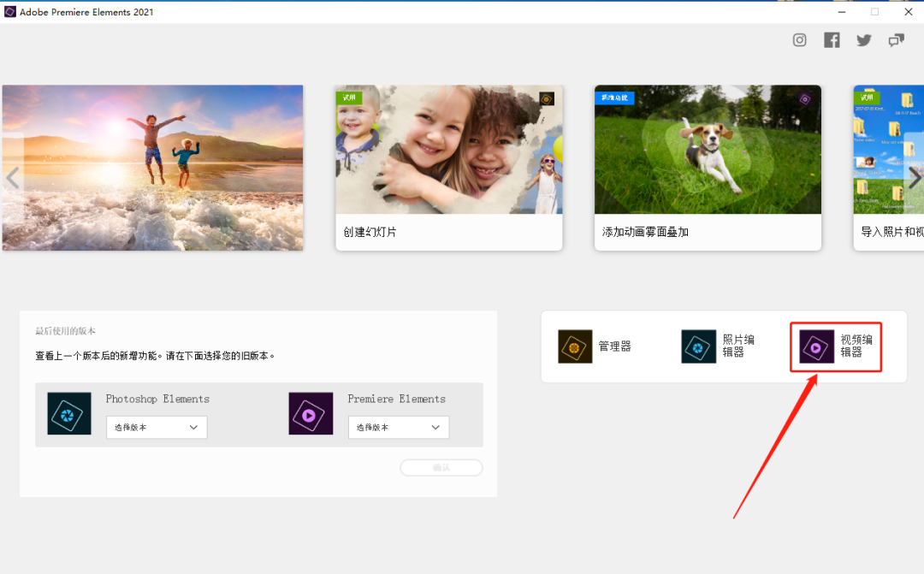Open the beach jumping kids banner
This screenshot has width=924, height=574.
pyautogui.click(x=152, y=168)
